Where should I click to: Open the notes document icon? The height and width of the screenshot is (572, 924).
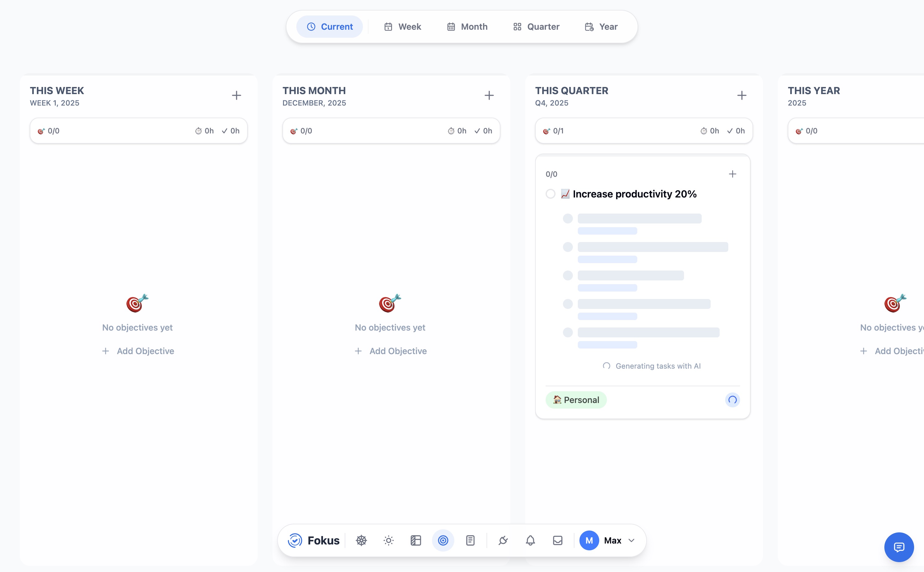pyautogui.click(x=470, y=540)
